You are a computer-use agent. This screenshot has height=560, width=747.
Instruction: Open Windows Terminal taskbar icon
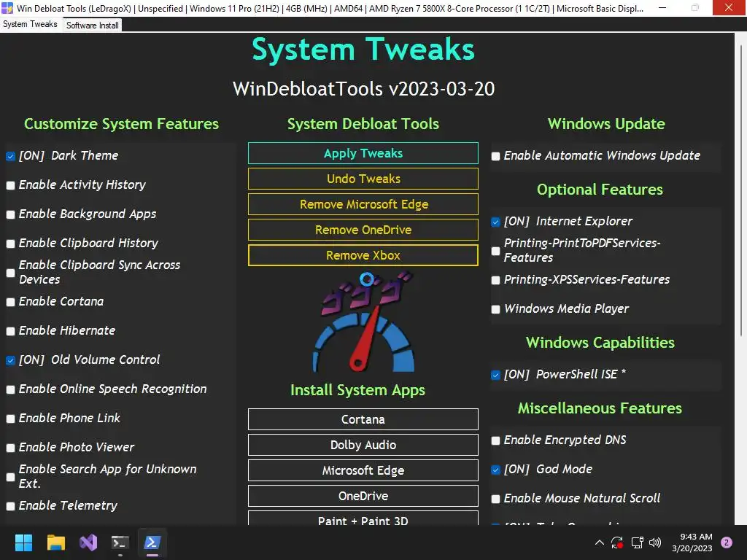[x=120, y=542]
